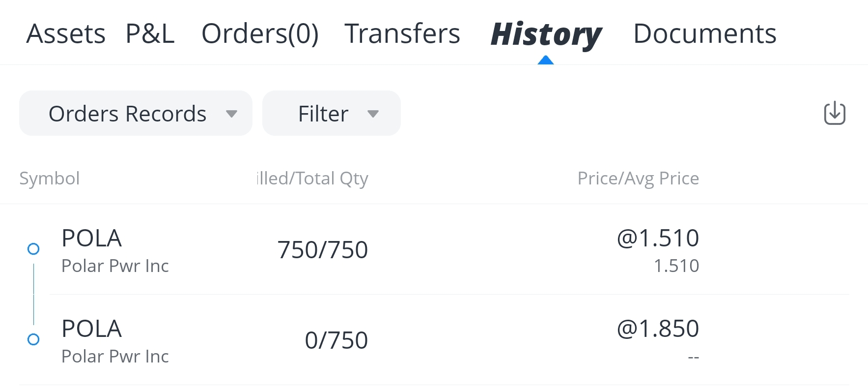Open the Documents tab
Viewport: 868px width, 392px height.
(704, 33)
